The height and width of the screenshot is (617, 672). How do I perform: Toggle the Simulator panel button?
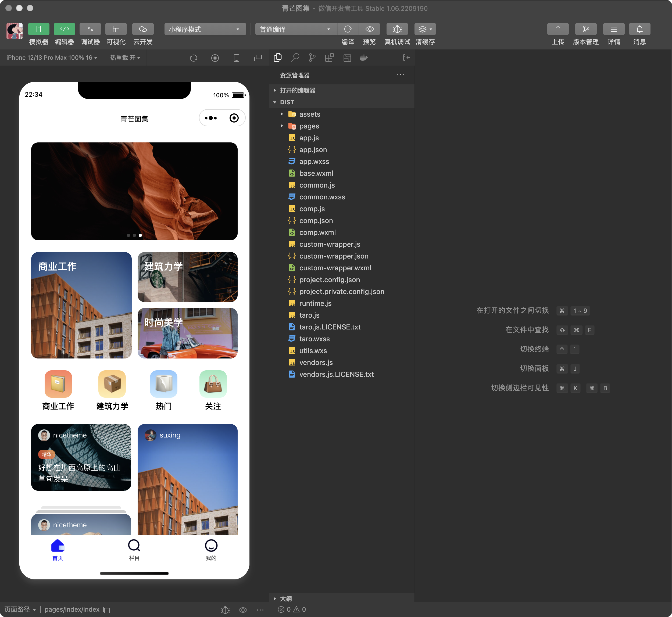(38, 29)
